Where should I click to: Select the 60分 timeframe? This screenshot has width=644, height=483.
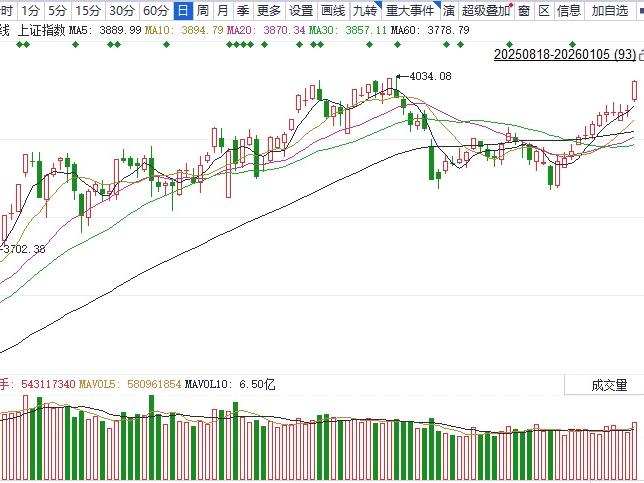155,11
